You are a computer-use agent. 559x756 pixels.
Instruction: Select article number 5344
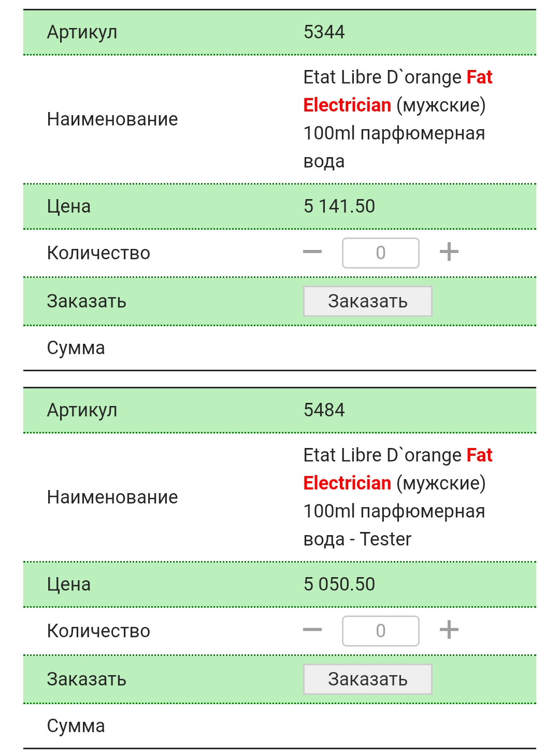click(324, 32)
